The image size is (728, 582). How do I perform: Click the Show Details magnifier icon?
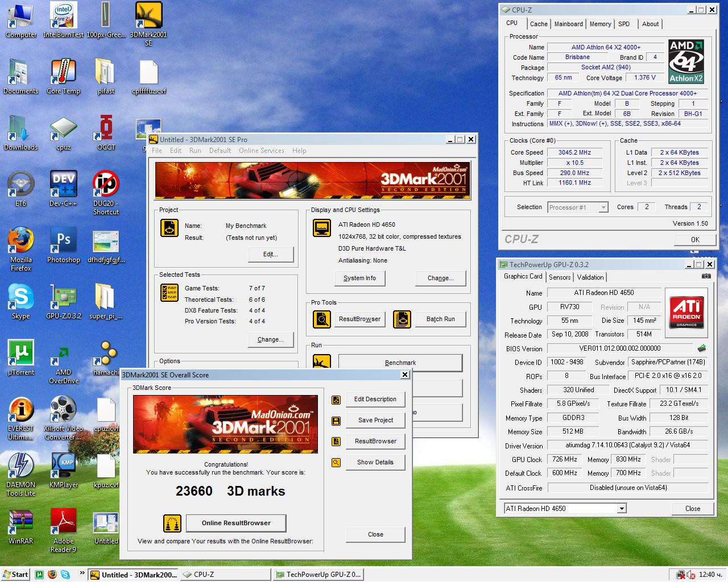click(x=336, y=463)
